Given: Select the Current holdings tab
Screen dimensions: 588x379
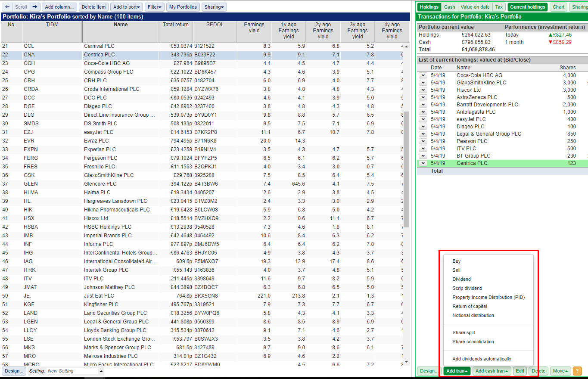Looking at the screenshot, I should coord(528,7).
